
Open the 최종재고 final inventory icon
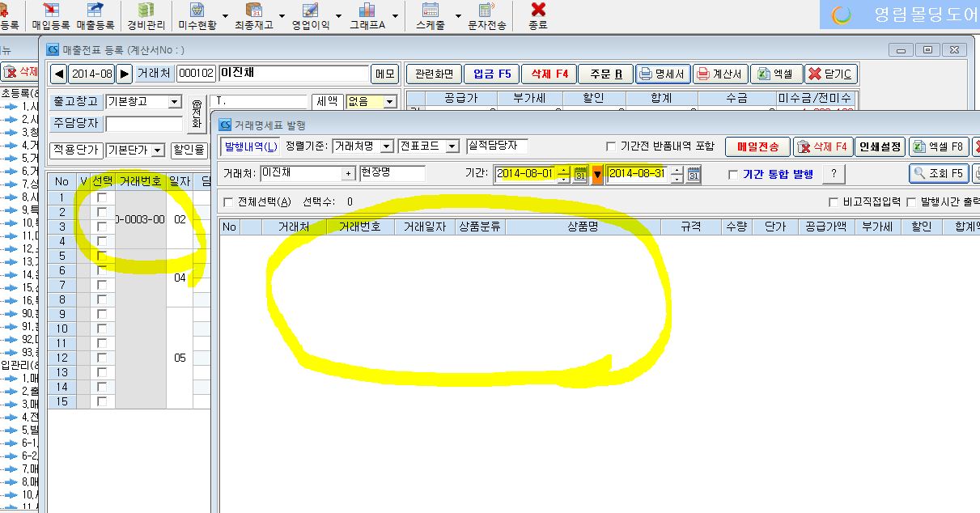click(254, 15)
